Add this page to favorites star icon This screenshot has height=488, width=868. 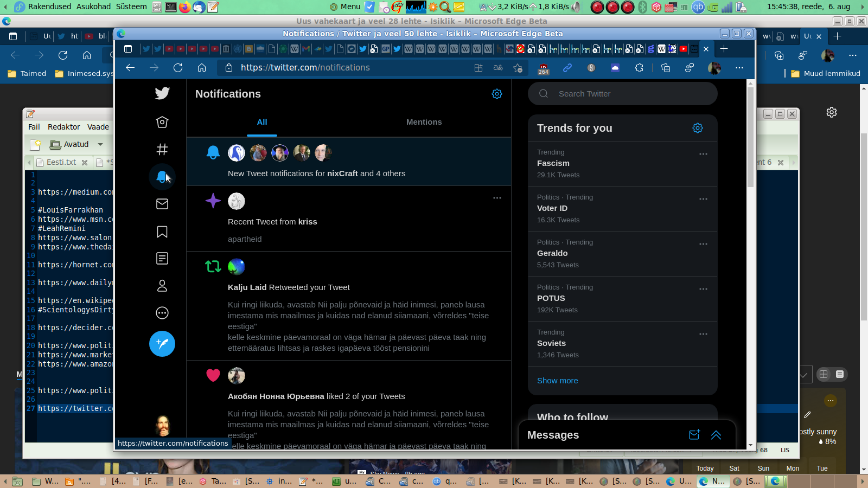[x=518, y=68]
